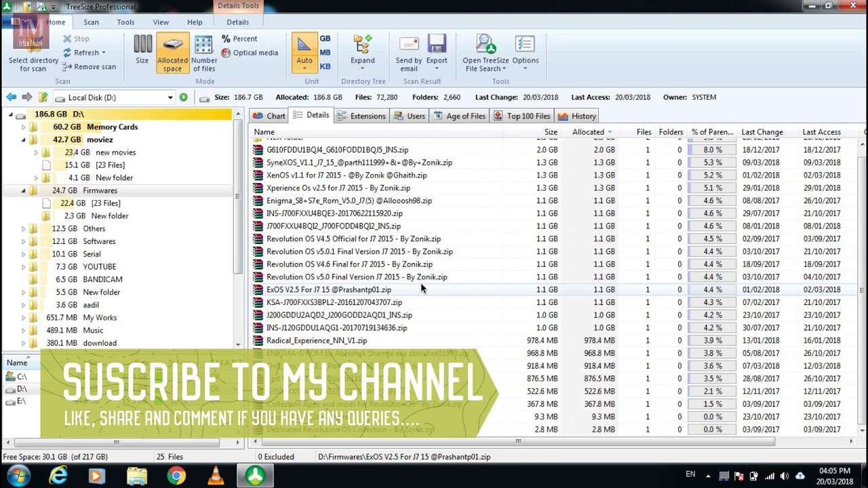The width and height of the screenshot is (868, 488).
Task: Open VLC media player from taskbar
Action: (x=216, y=476)
